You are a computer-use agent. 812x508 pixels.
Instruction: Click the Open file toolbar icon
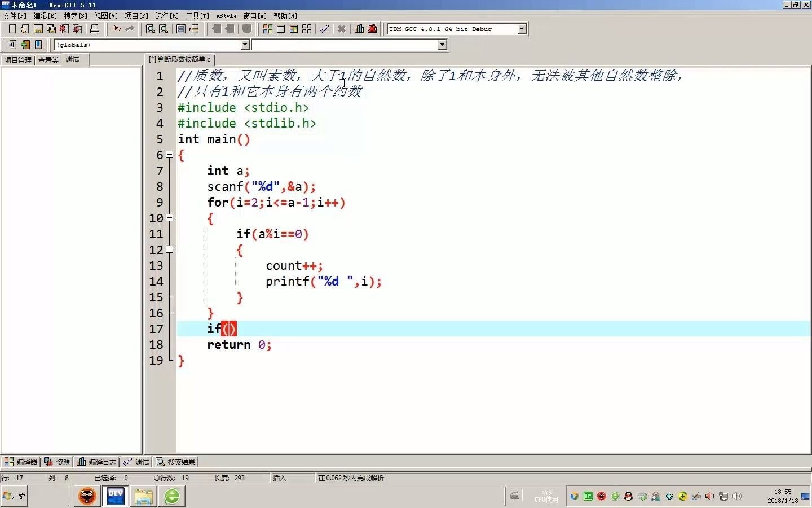pos(25,29)
